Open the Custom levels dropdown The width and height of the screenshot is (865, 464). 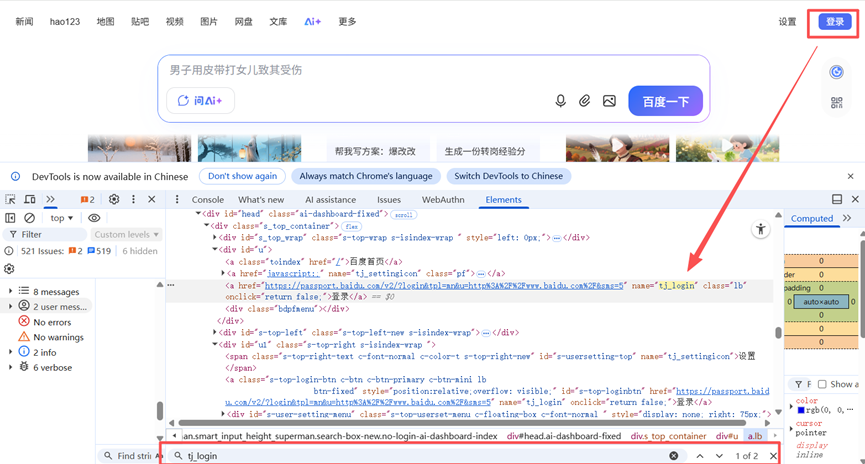(126, 234)
